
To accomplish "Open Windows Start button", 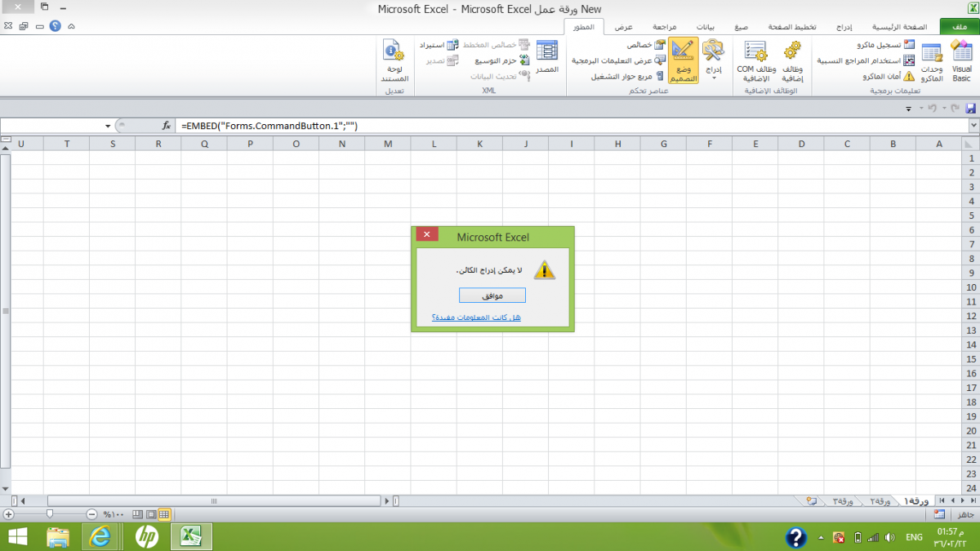I will pyautogui.click(x=18, y=537).
